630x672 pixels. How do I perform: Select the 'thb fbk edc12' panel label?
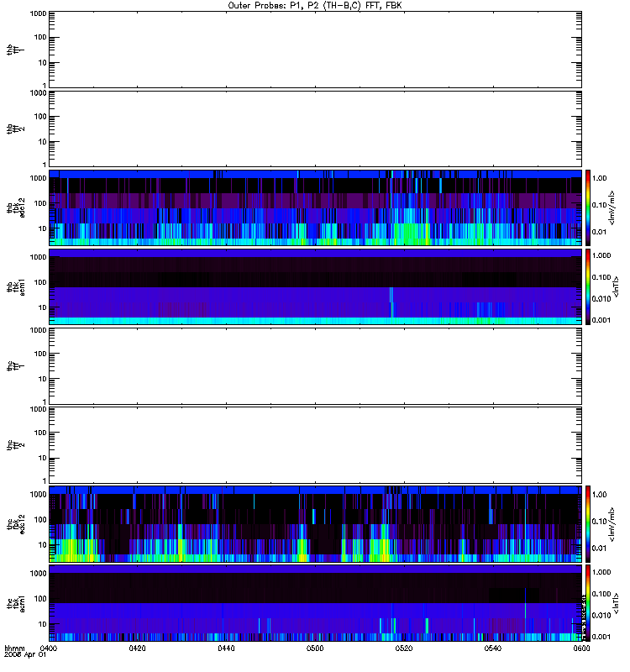pos(16,207)
